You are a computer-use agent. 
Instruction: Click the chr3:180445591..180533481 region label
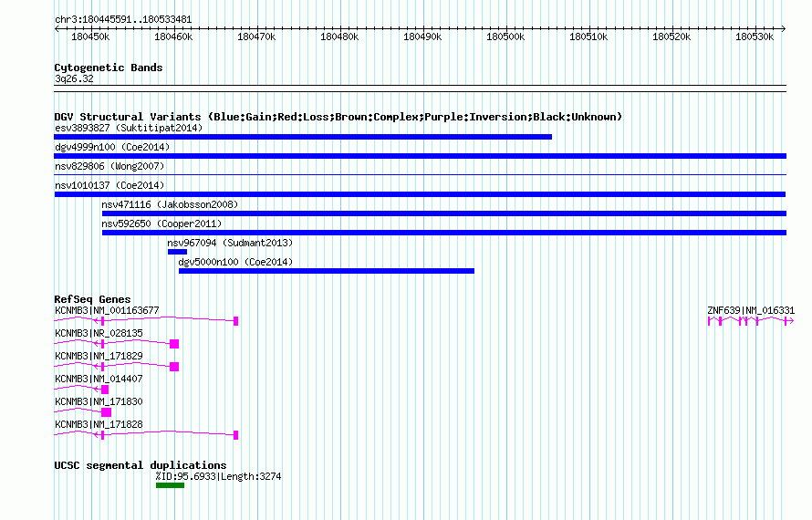123,19
